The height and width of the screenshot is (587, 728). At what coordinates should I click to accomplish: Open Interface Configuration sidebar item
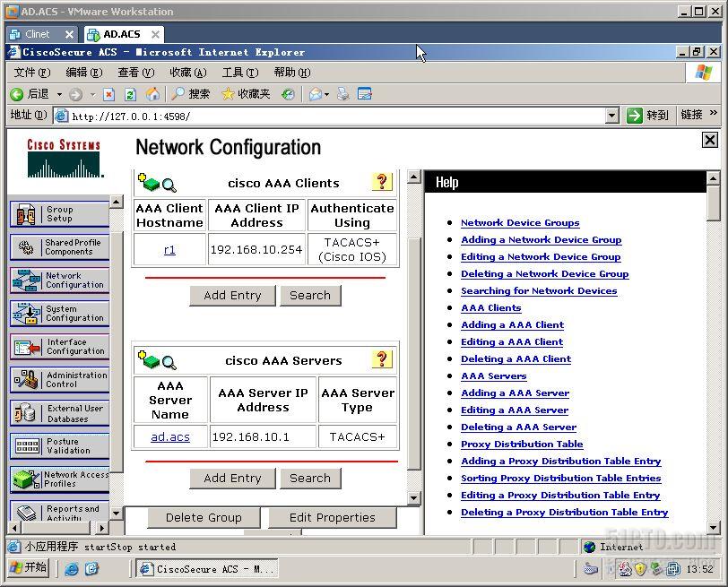tap(59, 347)
